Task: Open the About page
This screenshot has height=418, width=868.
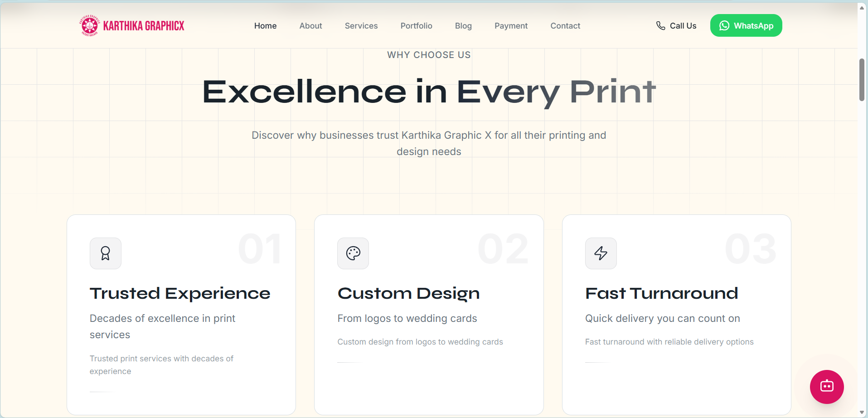Action: point(310,26)
